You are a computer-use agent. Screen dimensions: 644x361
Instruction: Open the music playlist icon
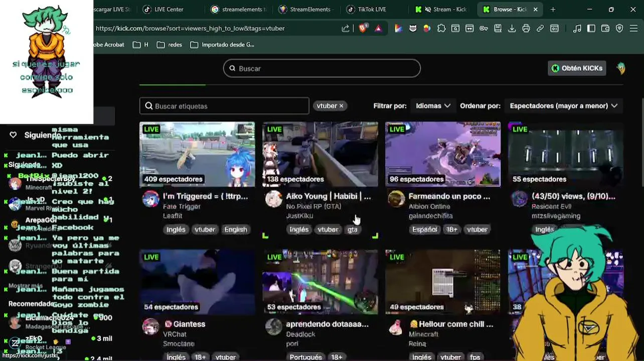(577, 29)
